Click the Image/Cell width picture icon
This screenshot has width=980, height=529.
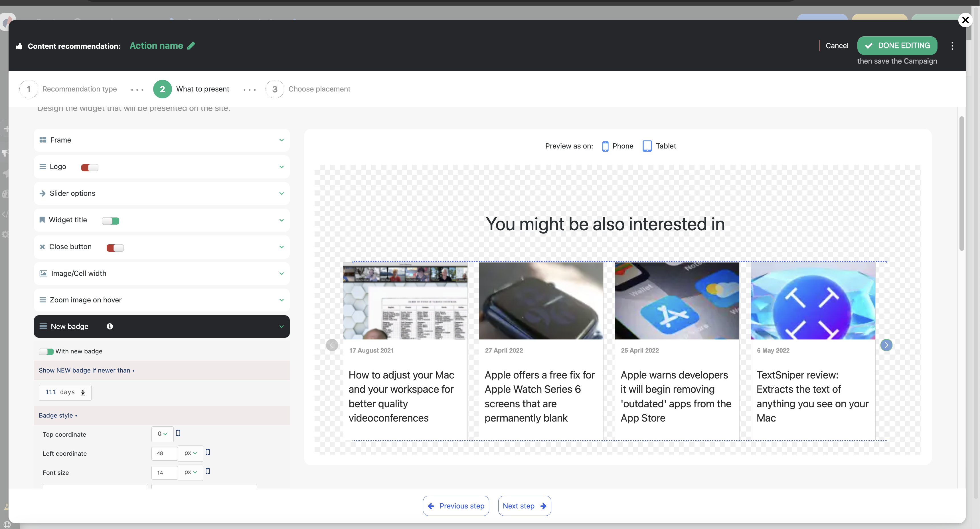43,273
